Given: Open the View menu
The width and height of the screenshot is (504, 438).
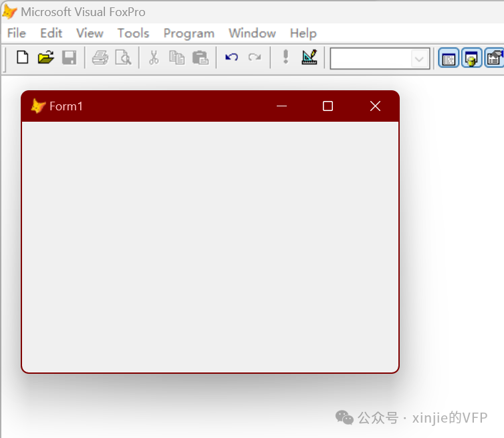Looking at the screenshot, I should [90, 33].
